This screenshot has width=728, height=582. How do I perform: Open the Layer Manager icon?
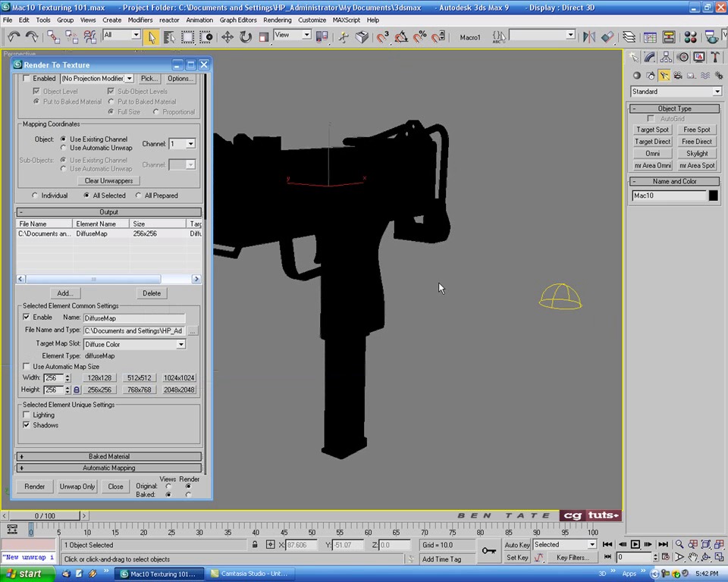[629, 37]
